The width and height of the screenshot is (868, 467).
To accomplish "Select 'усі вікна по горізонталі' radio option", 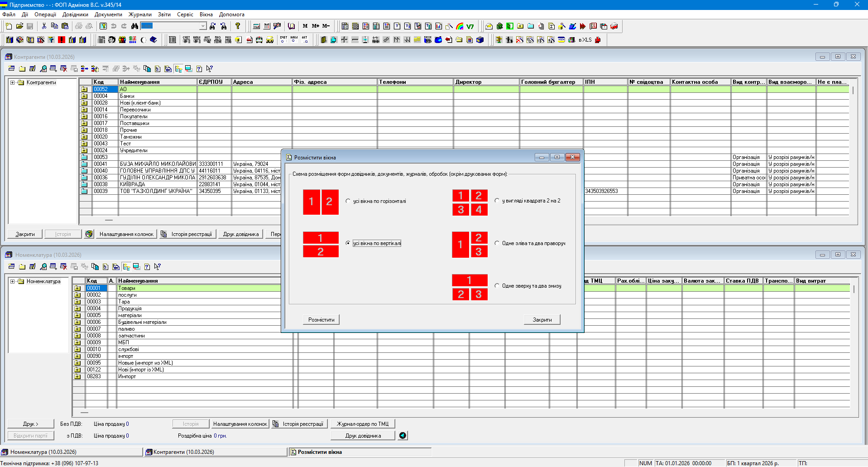I will tap(348, 201).
